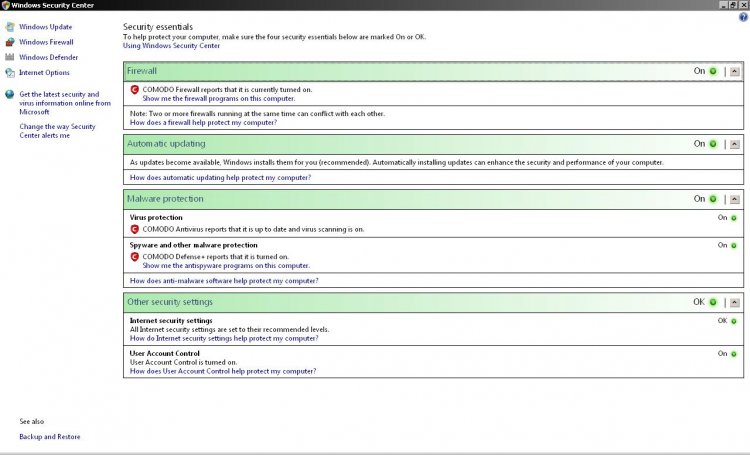
Task: Click the User Account Control heading
Action: point(165,354)
